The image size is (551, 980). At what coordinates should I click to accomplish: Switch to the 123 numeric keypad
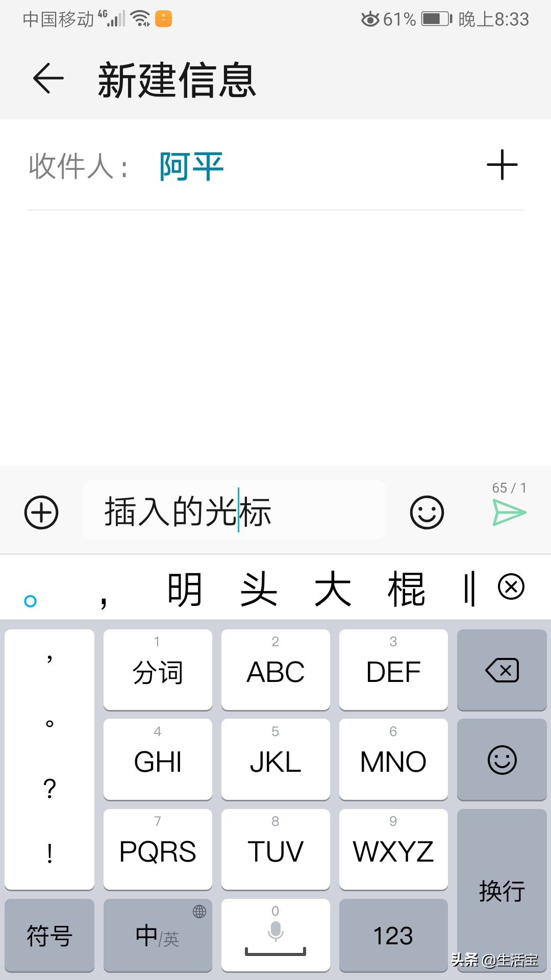[393, 935]
